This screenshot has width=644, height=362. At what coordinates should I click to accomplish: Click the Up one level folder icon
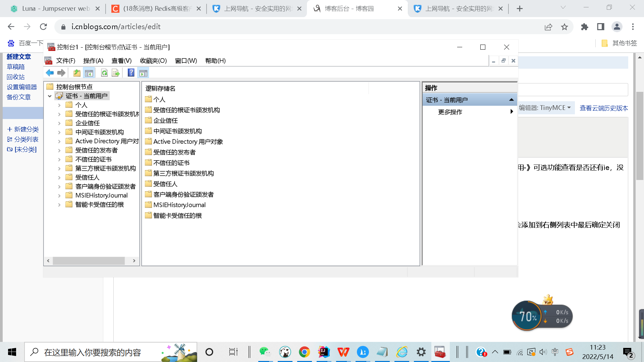[77, 73]
